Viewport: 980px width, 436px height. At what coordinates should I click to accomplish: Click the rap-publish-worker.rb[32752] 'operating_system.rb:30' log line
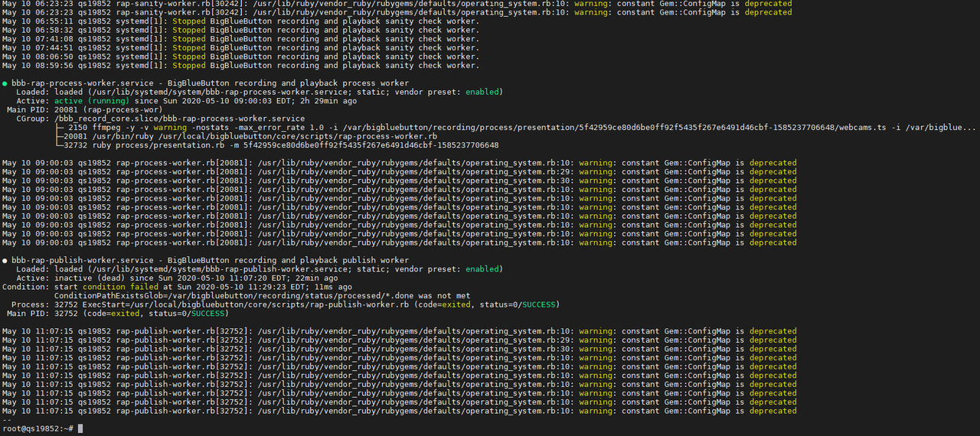point(400,349)
